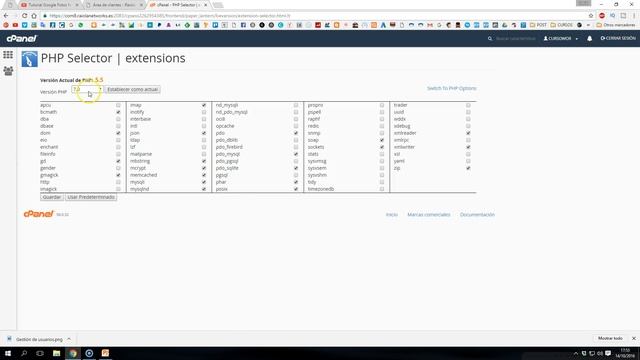Screen dimensions: 640x360
Task: Click 'CERRAR SESIÓN' to log out
Action: (x=618, y=38)
